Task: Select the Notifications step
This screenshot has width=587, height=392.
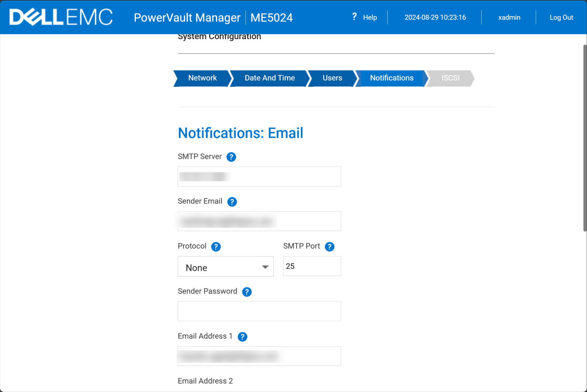Action: click(x=392, y=78)
